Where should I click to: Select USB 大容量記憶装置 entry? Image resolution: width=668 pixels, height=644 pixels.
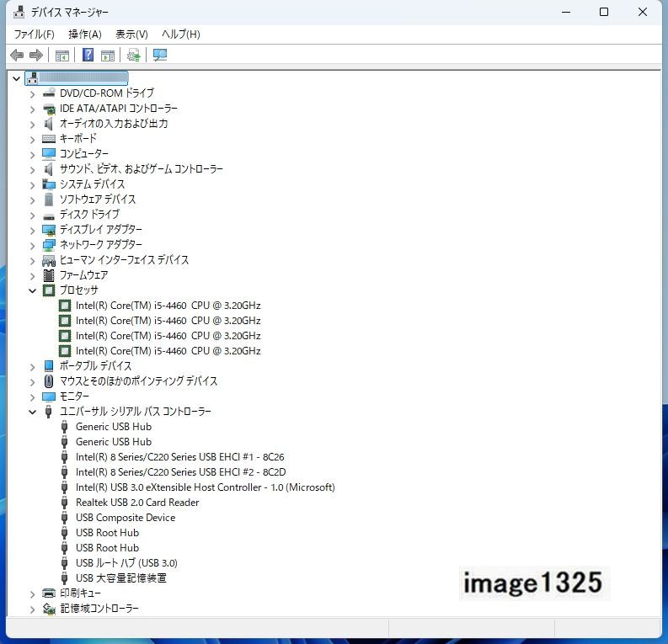click(x=121, y=578)
